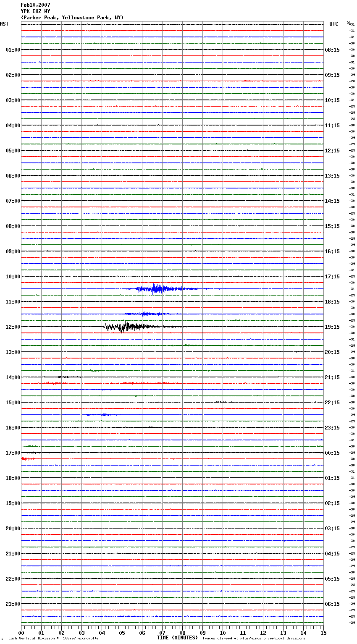The height and width of the screenshot is (644, 357).
Task: Click the 08:15 UTC time label
Action: [332, 50]
